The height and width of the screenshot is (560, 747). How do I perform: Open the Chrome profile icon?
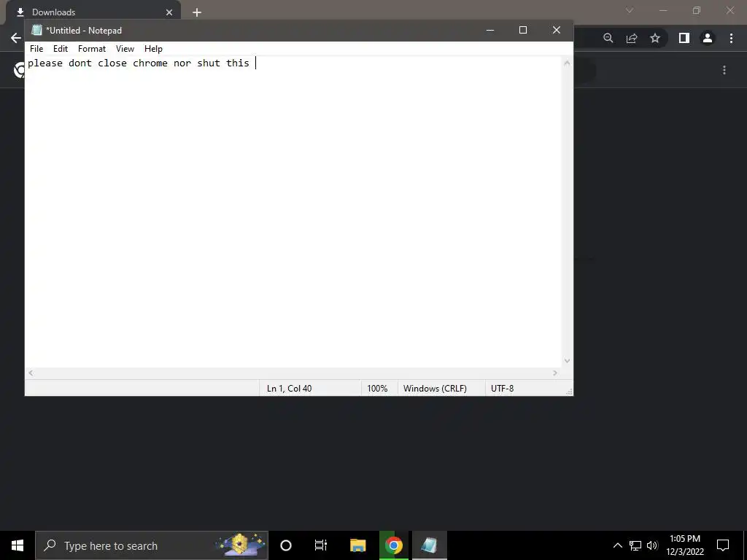[708, 38]
